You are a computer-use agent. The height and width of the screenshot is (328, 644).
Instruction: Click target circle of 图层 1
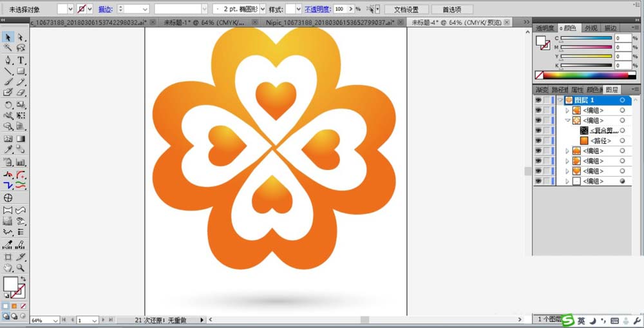[x=622, y=100]
